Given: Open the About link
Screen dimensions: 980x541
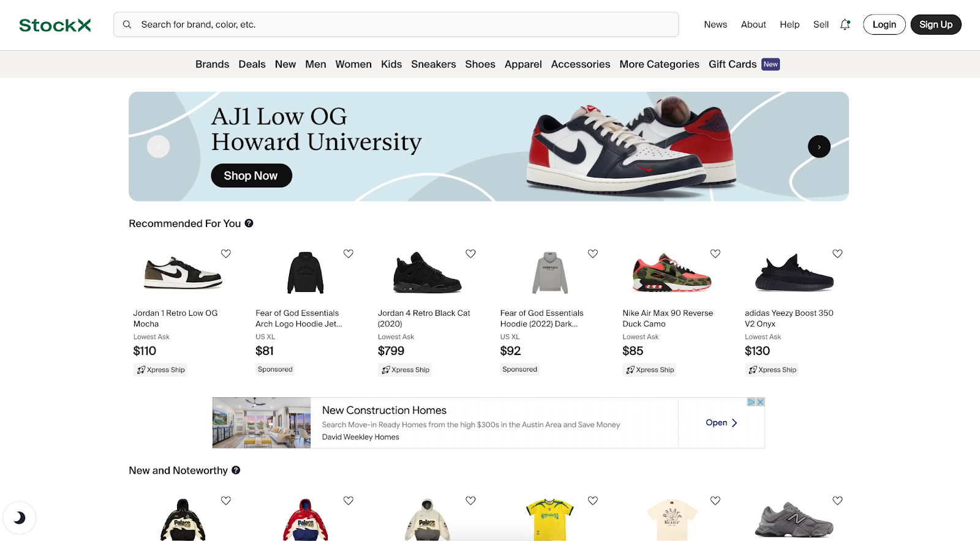Looking at the screenshot, I should pyautogui.click(x=753, y=24).
